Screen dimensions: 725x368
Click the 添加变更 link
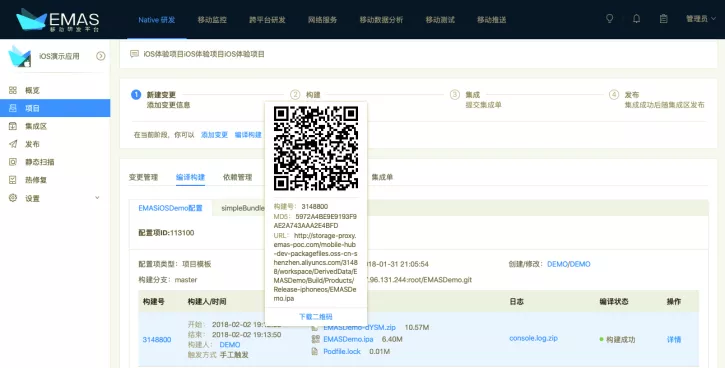pos(214,135)
